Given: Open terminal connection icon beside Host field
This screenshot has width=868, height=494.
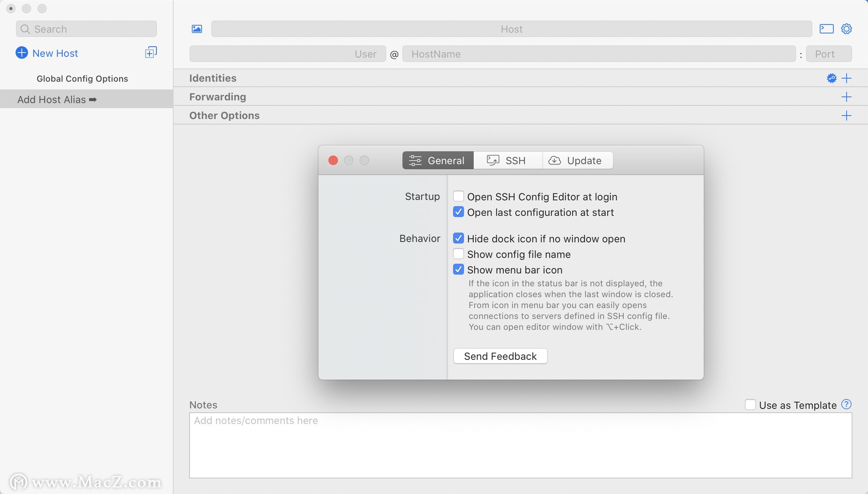Looking at the screenshot, I should (x=826, y=29).
